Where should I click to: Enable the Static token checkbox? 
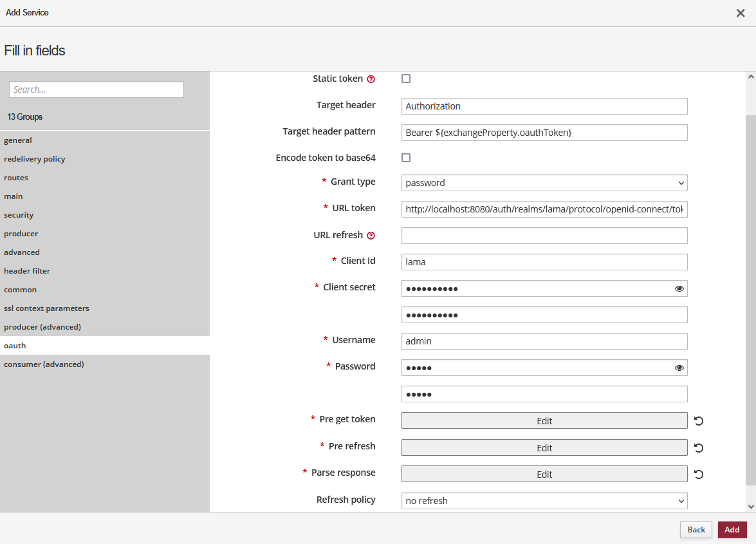(x=405, y=79)
